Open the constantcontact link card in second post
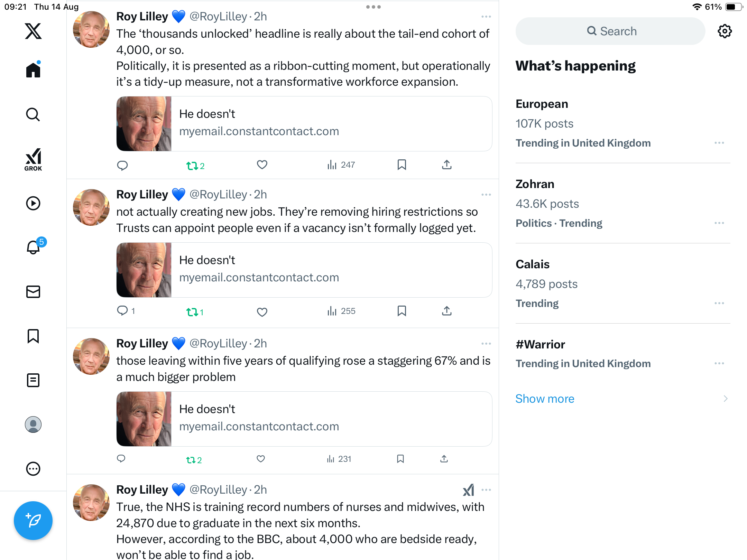747x560 pixels. [304, 270]
